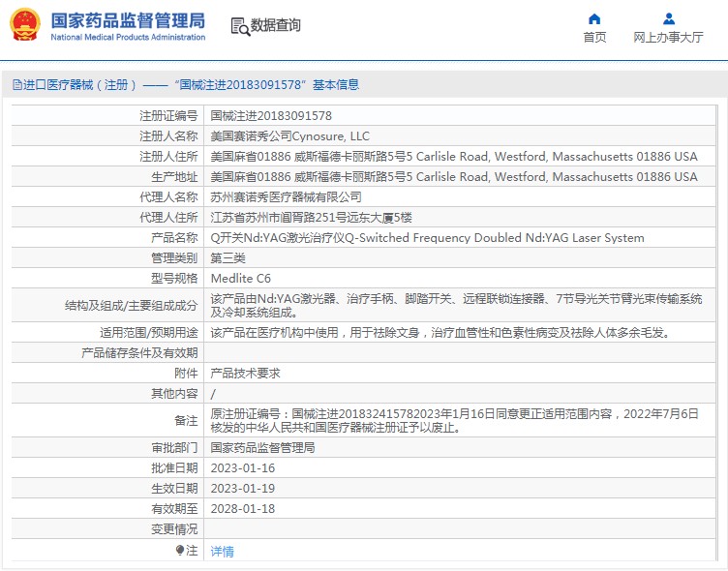Image resolution: width=728 pixels, height=571 pixels.
Task: Go to 首页 home page
Action: (x=594, y=37)
